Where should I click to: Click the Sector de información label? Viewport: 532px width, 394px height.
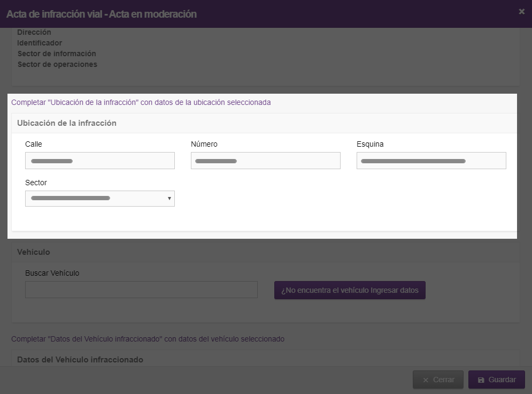57,54
